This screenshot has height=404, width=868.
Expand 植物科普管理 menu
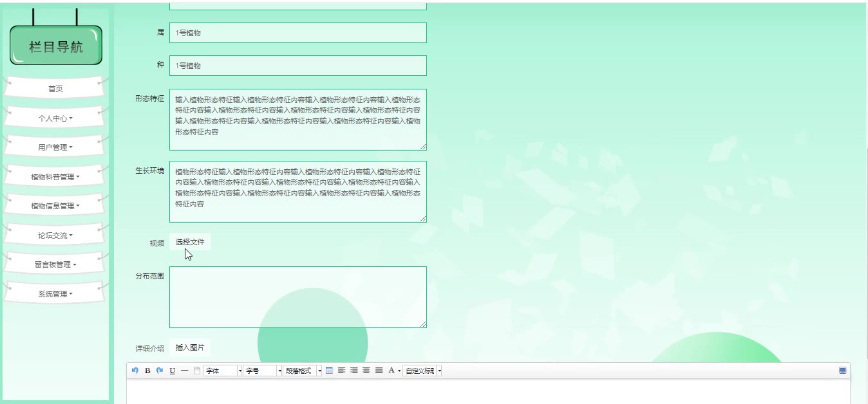(55, 177)
